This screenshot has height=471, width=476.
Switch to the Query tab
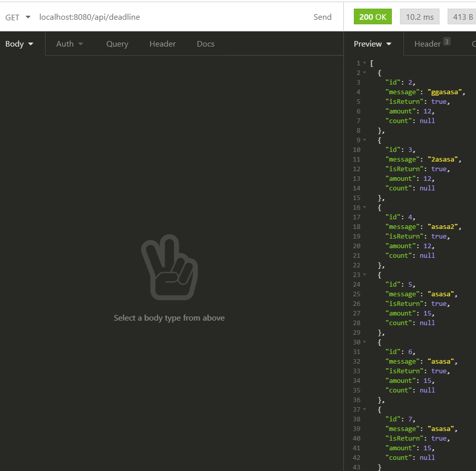click(117, 44)
